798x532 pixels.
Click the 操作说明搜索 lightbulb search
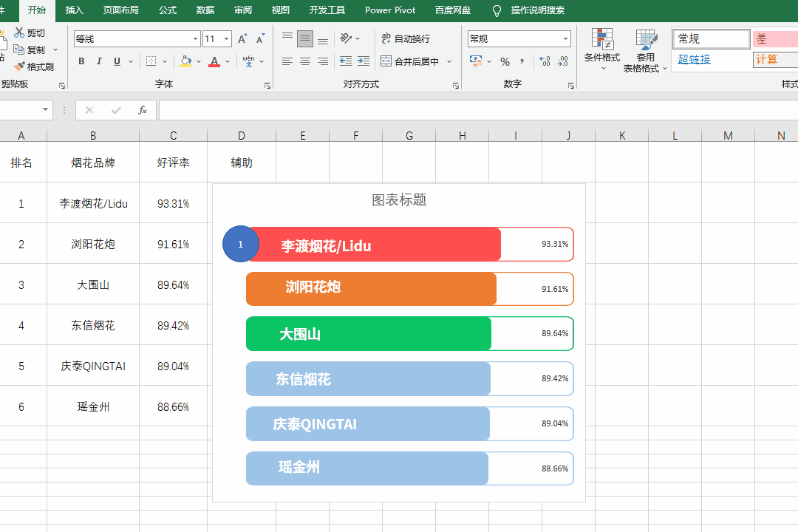pyautogui.click(x=528, y=10)
